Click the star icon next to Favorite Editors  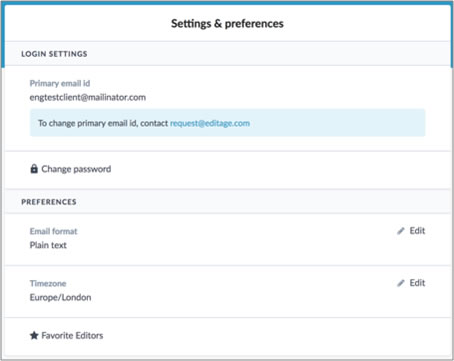(x=34, y=335)
